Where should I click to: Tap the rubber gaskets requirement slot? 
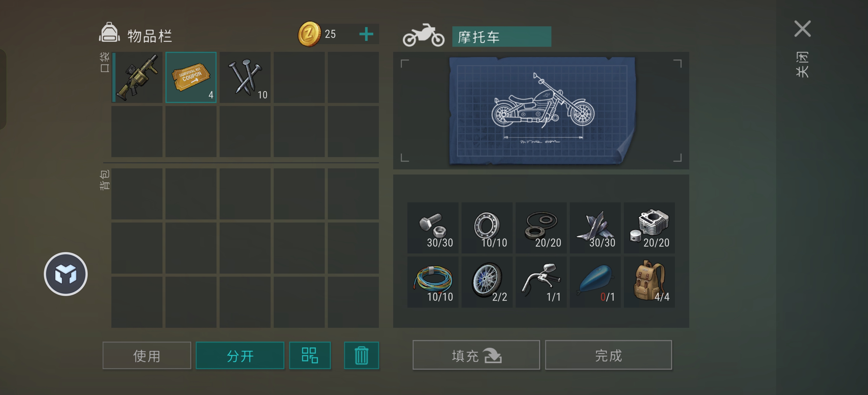point(541,228)
